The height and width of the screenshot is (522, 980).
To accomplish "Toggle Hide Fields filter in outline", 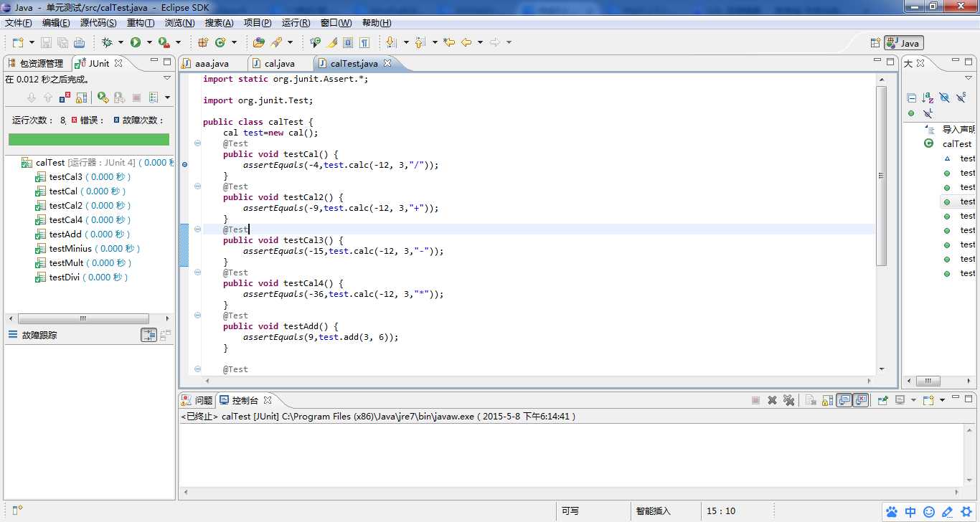I will [944, 98].
